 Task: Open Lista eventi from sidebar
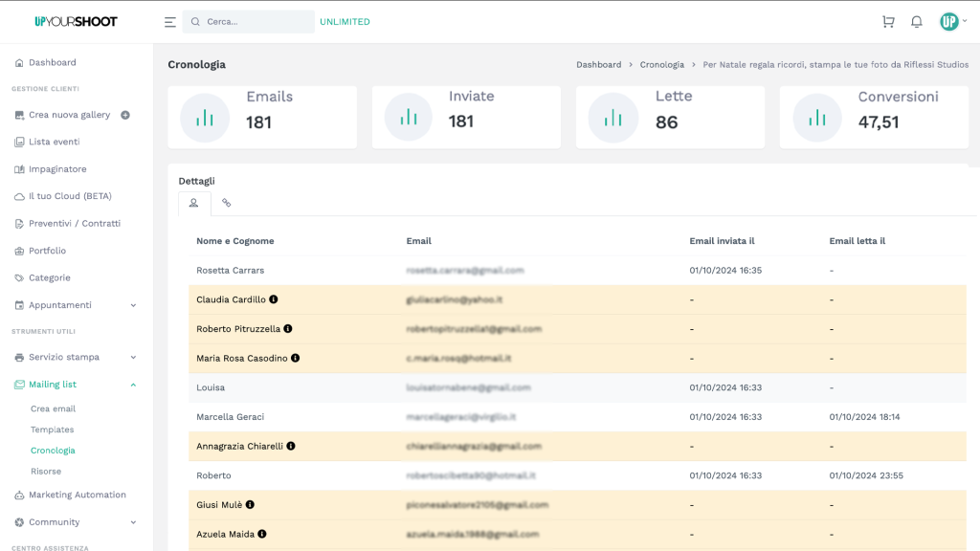point(54,142)
